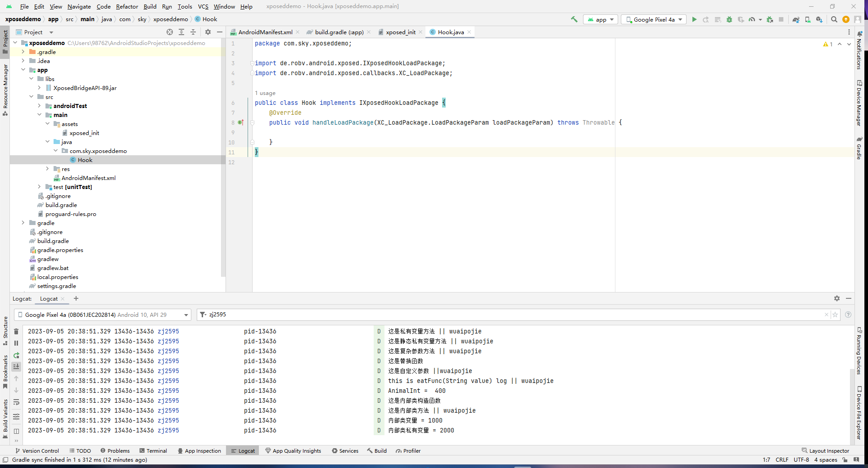The height and width of the screenshot is (468, 868).
Task: Open the app run configuration dropdown
Action: point(601,19)
